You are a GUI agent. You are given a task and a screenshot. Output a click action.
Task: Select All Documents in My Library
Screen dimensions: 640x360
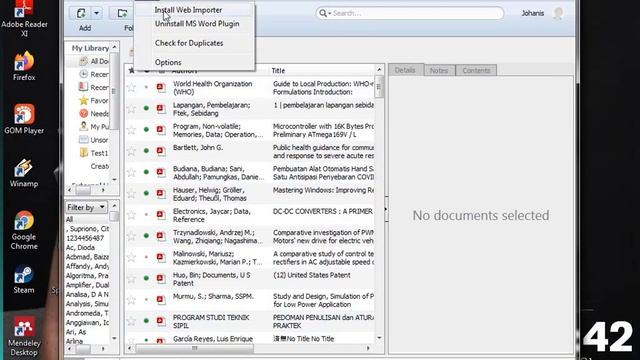pyautogui.click(x=93, y=61)
